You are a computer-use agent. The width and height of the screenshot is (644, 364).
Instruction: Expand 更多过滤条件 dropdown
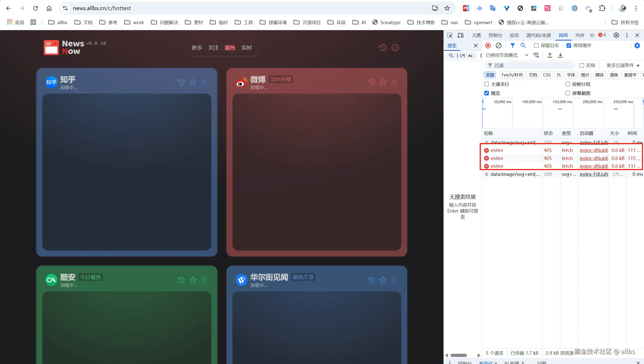623,65
